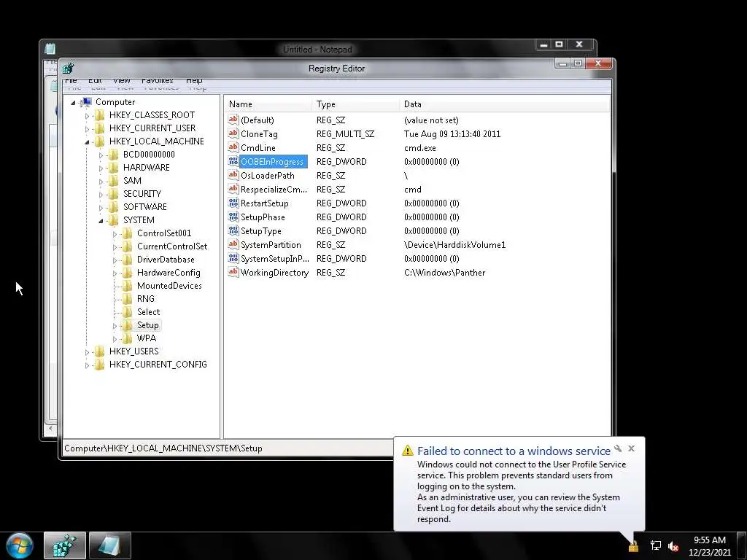Select the CmdLine string value icon
This screenshot has height=560, width=747.
pyautogui.click(x=233, y=147)
